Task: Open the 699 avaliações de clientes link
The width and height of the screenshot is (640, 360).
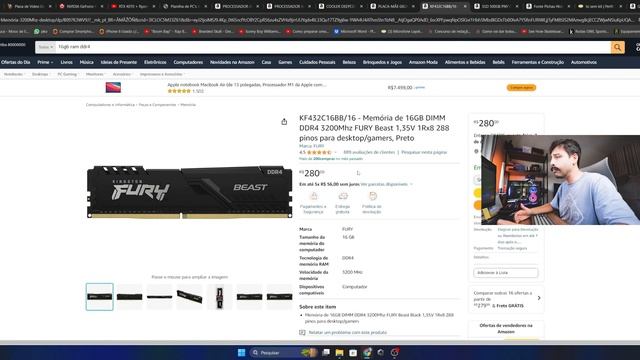Action: pos(369,152)
